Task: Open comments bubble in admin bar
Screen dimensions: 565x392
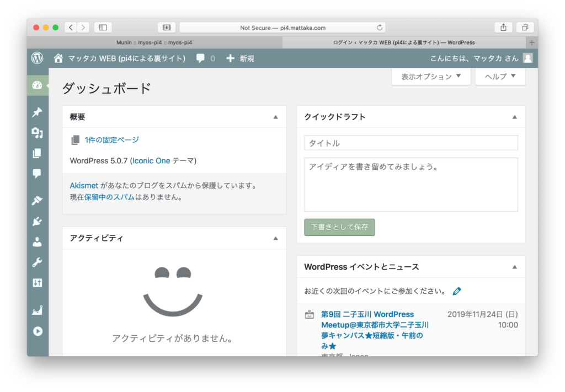Action: coord(200,58)
